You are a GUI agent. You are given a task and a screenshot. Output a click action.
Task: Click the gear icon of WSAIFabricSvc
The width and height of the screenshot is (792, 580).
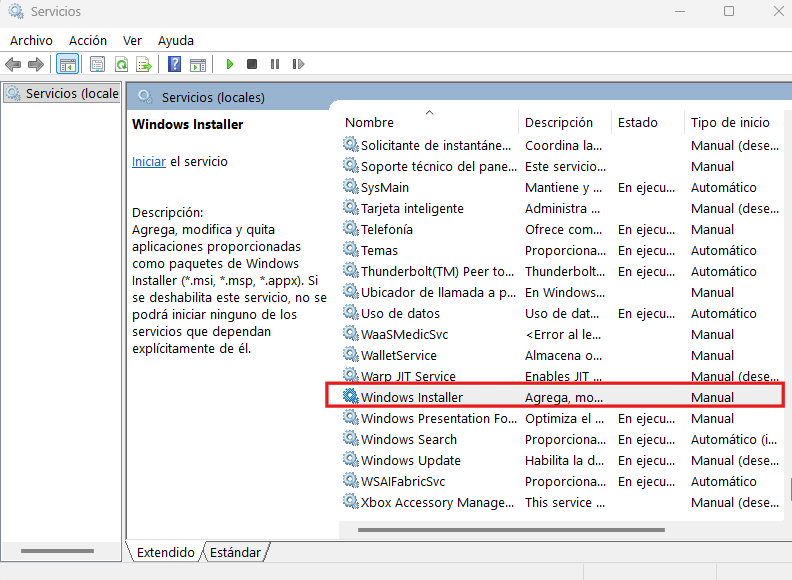point(351,480)
